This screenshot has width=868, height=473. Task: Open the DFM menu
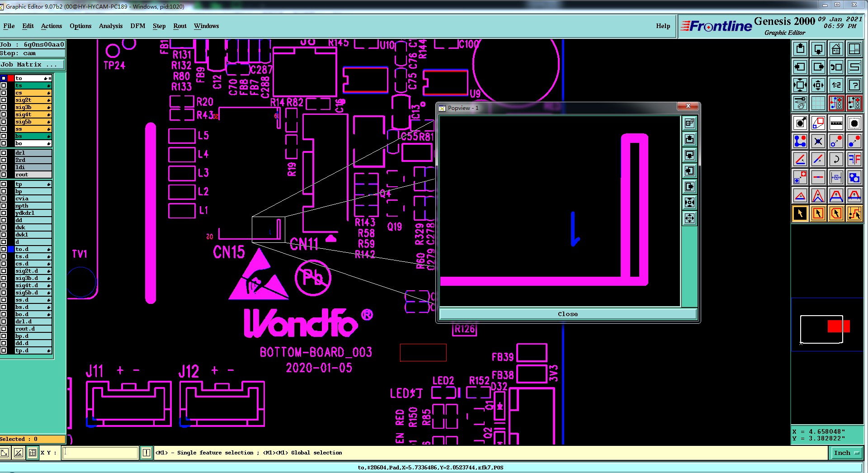(138, 26)
